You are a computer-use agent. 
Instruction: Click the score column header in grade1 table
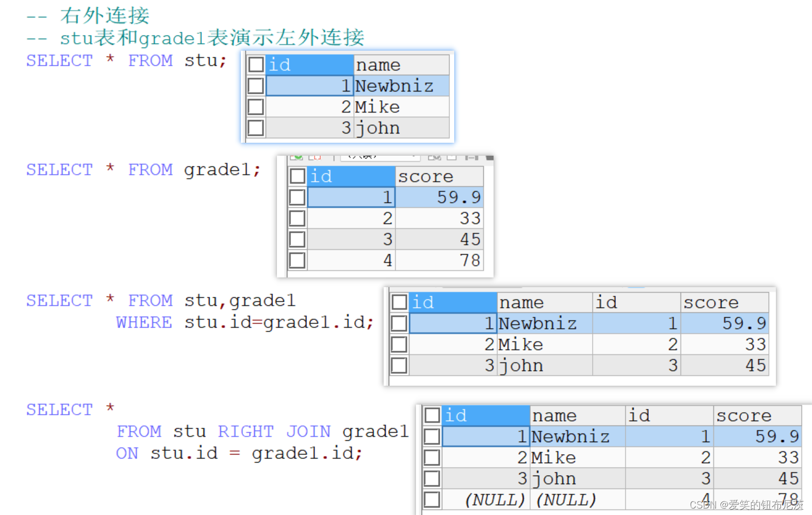coord(439,176)
